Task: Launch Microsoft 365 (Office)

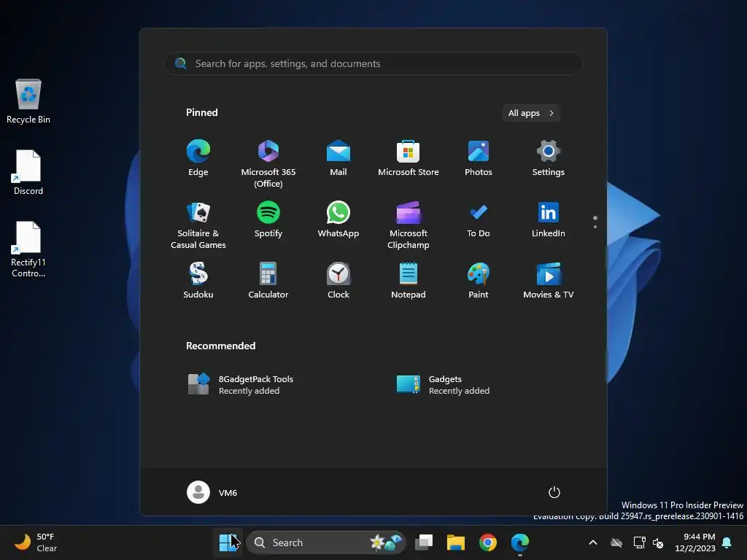Action: [x=268, y=164]
